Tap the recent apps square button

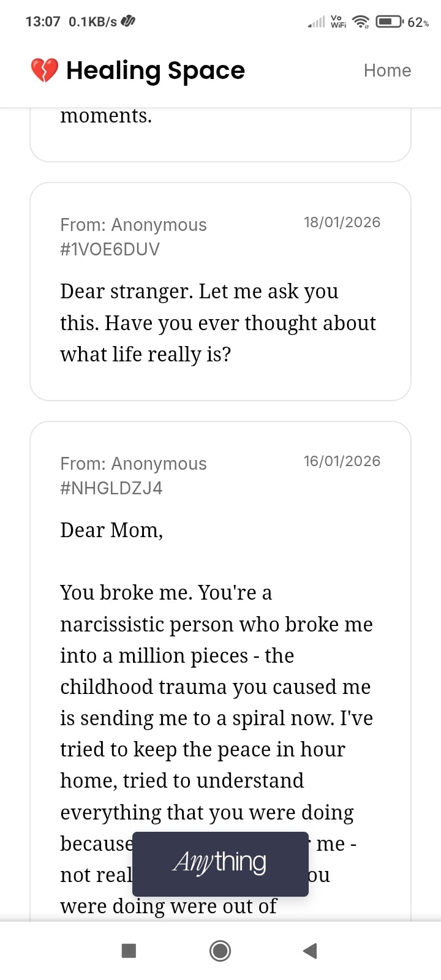tap(129, 951)
